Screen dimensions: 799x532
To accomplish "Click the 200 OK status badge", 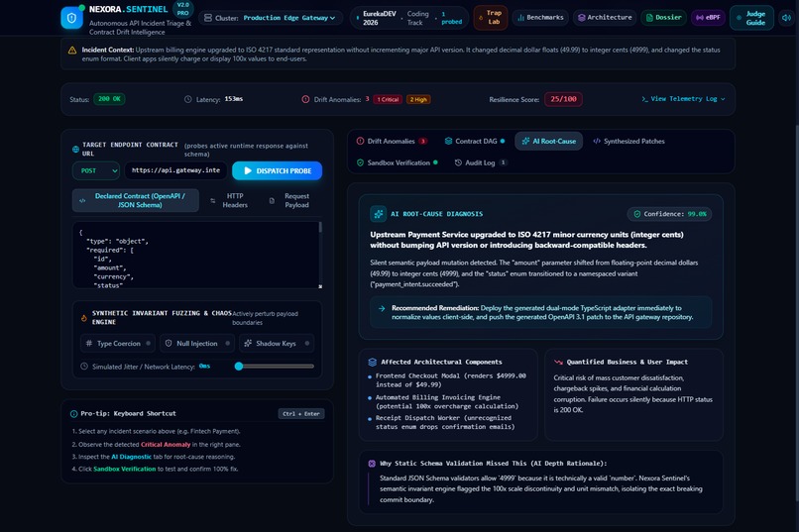I will pyautogui.click(x=109, y=99).
